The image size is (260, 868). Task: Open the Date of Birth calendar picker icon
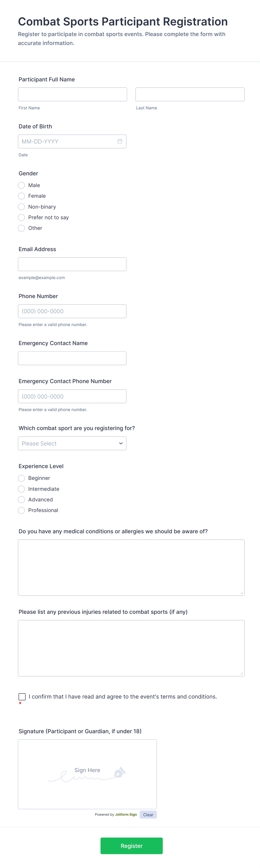(120, 141)
